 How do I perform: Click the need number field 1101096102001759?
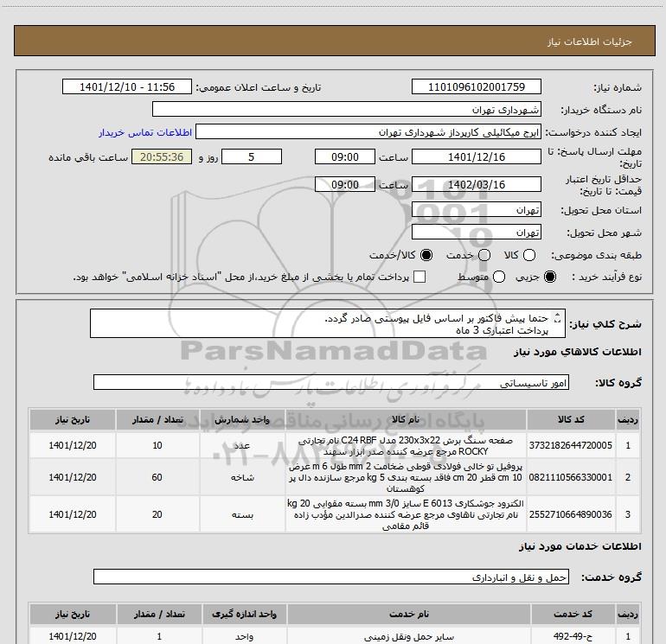[476, 87]
